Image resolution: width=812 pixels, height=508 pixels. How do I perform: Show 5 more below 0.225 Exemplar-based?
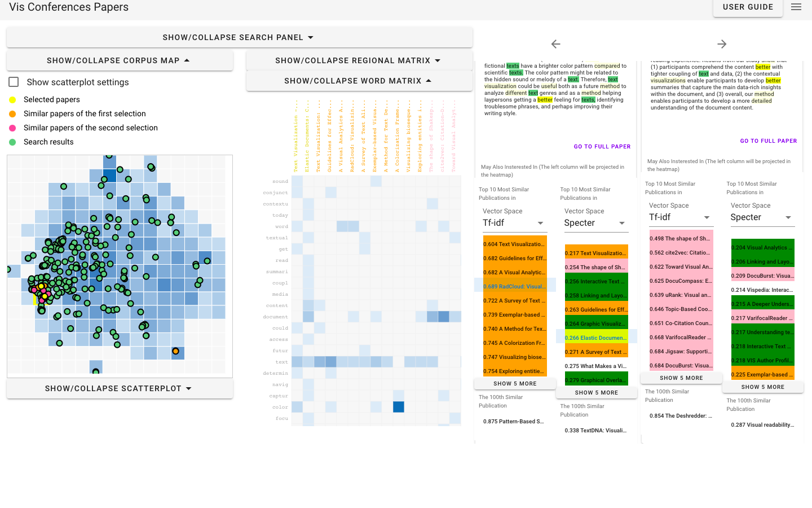point(762,387)
